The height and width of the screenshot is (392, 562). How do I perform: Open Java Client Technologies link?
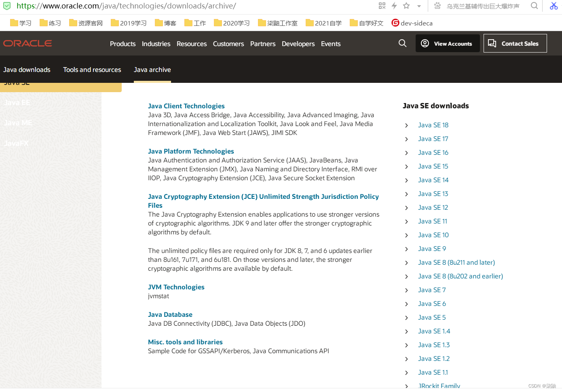point(186,106)
